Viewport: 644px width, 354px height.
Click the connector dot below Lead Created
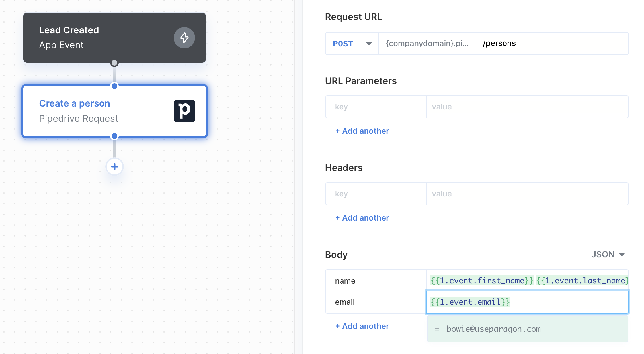tap(114, 63)
